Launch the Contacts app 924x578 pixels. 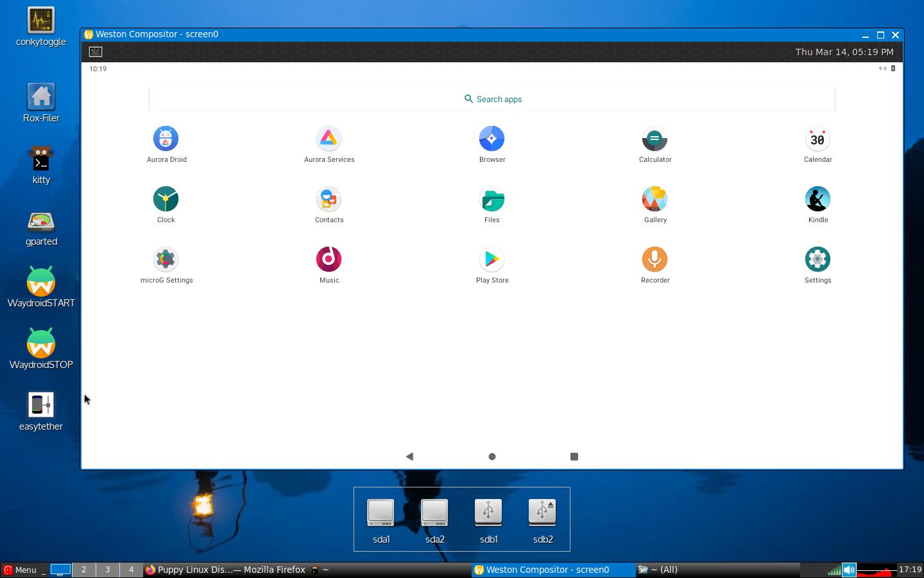329,200
